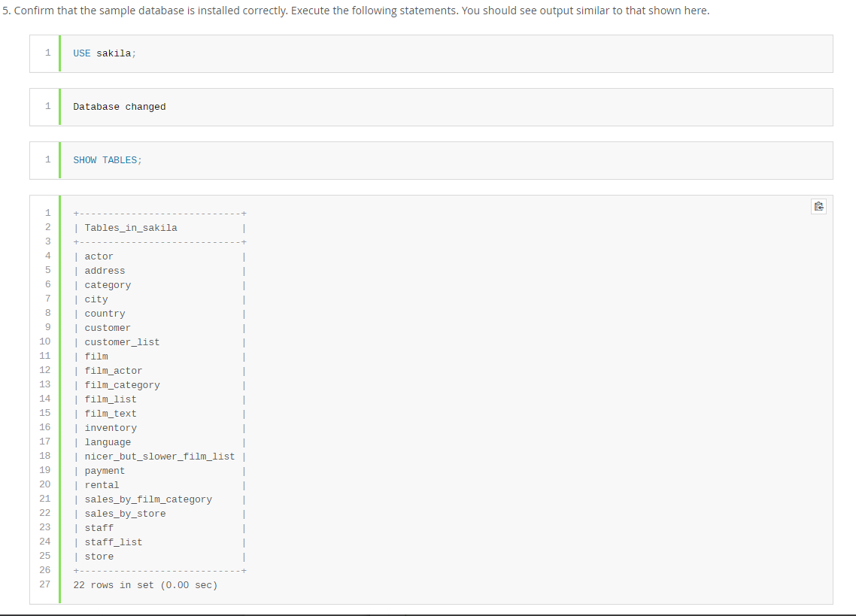Select the film_actor table name

[x=114, y=370]
